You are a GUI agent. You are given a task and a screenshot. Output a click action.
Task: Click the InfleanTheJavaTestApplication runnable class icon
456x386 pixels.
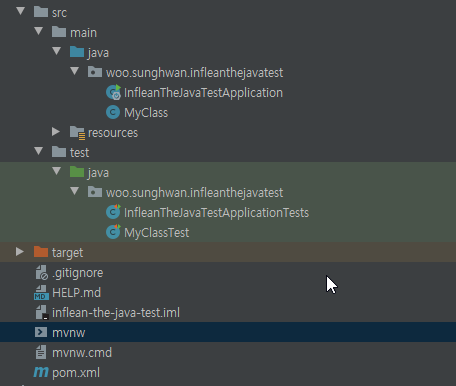(x=113, y=92)
